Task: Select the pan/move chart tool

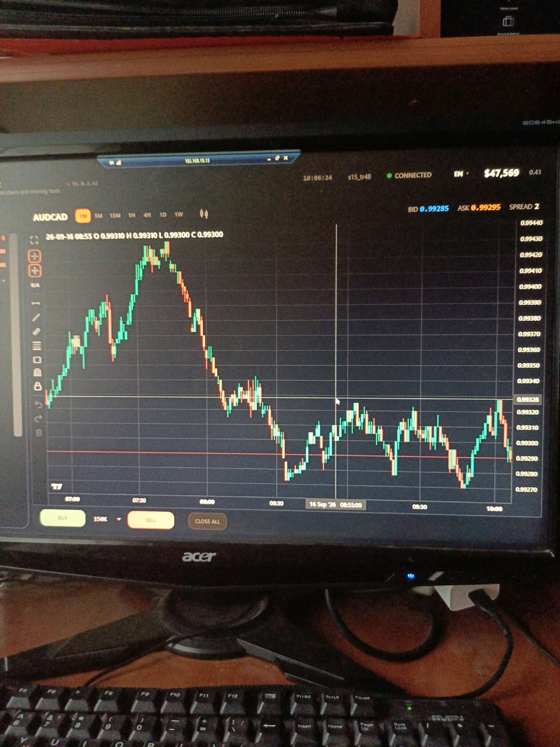Action: point(35,271)
